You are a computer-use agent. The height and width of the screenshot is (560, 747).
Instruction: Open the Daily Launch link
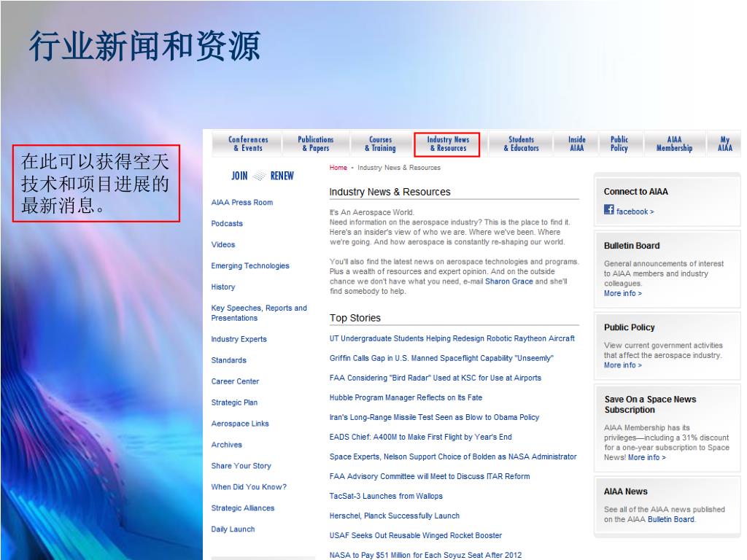(233, 529)
